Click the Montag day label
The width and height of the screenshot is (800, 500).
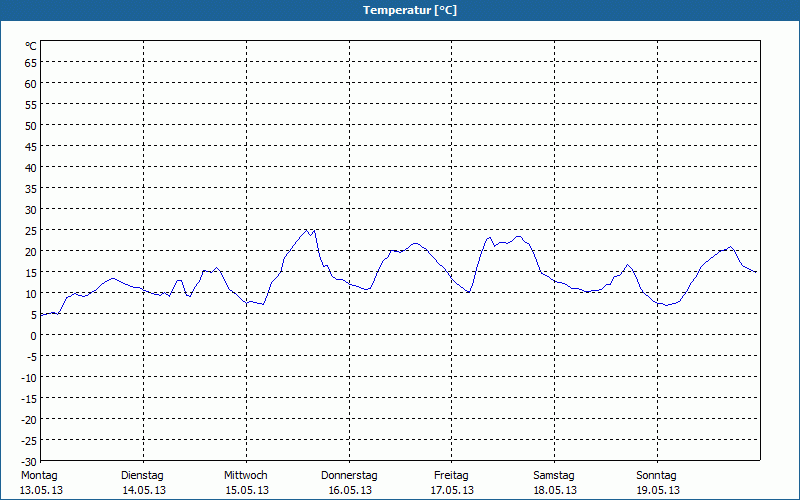pos(39,476)
